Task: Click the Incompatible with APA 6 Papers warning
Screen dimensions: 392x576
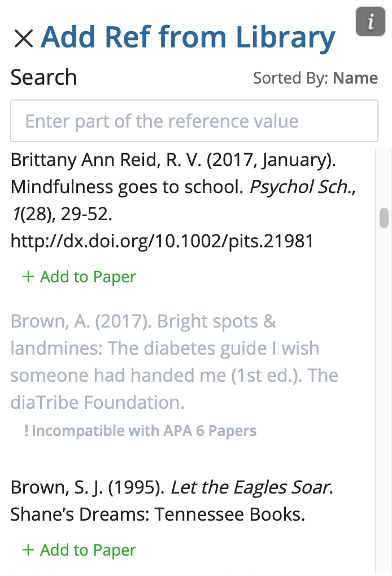Action: point(144,431)
